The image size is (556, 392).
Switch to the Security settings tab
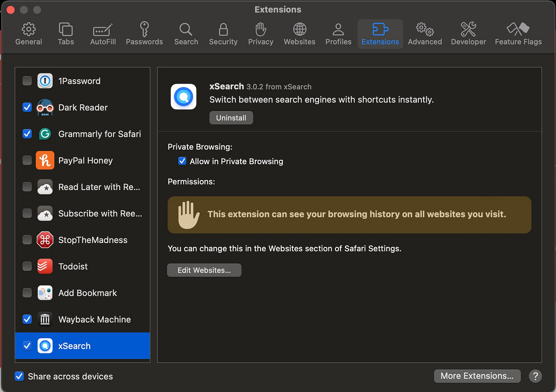(x=223, y=34)
